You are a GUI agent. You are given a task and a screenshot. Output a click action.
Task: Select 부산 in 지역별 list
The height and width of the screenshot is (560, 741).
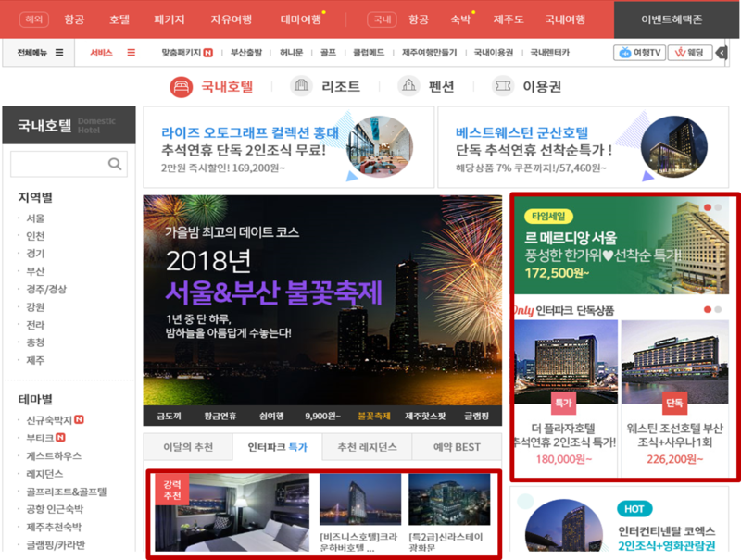point(35,271)
